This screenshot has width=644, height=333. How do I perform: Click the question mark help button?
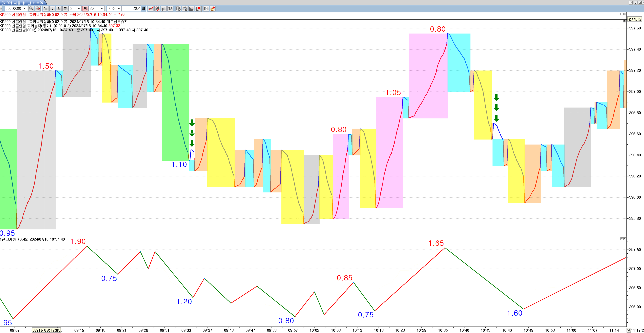(x=631, y=3)
